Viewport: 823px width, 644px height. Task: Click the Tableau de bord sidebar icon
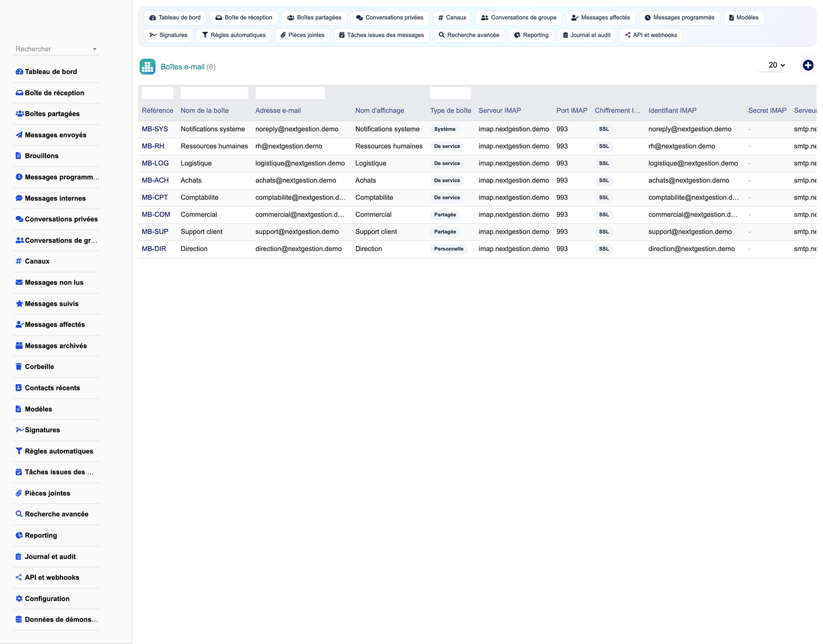click(19, 72)
